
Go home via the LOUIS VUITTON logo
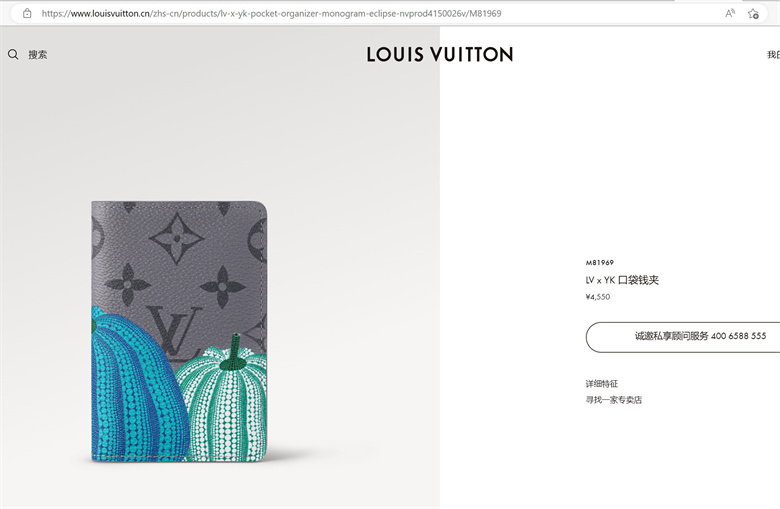click(x=440, y=54)
